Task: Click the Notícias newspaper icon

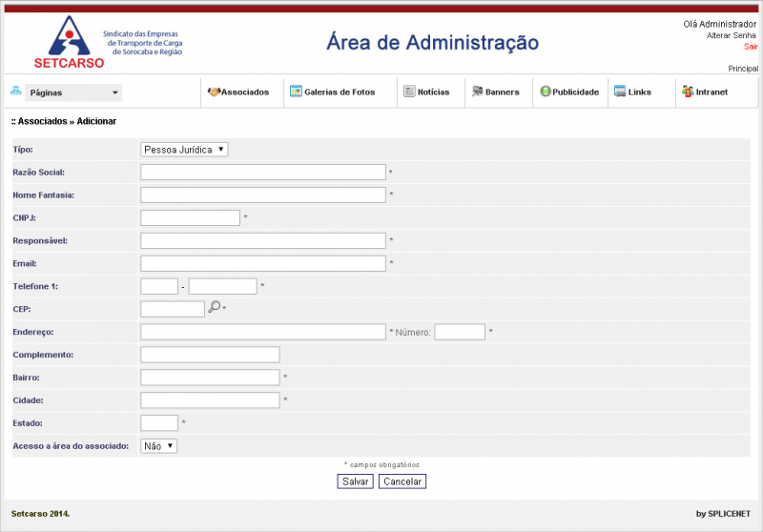Action: [410, 92]
